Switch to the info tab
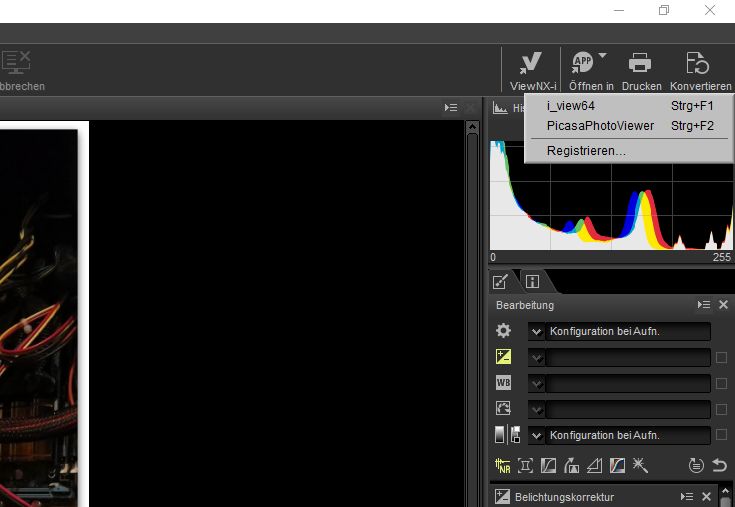The image size is (735, 507). point(532,281)
